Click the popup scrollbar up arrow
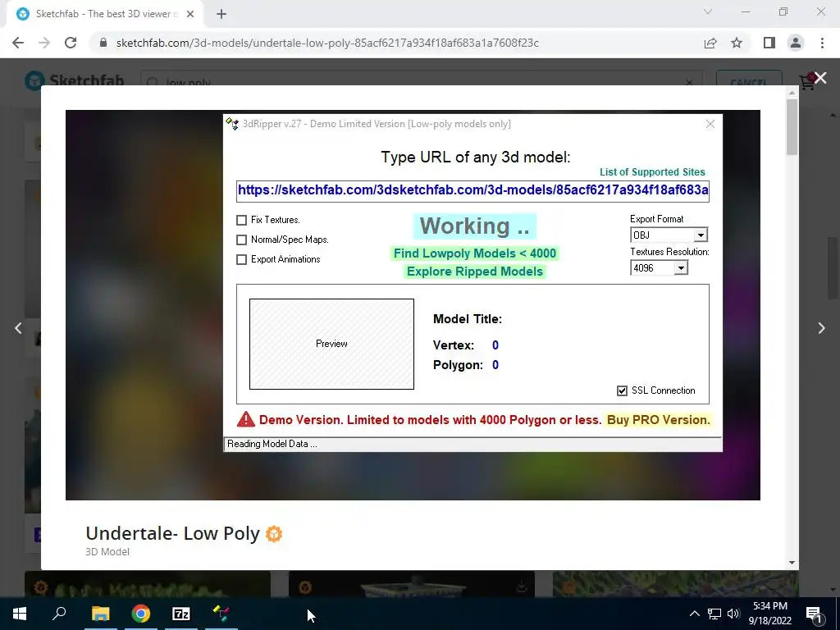This screenshot has height=630, width=840. tap(792, 94)
